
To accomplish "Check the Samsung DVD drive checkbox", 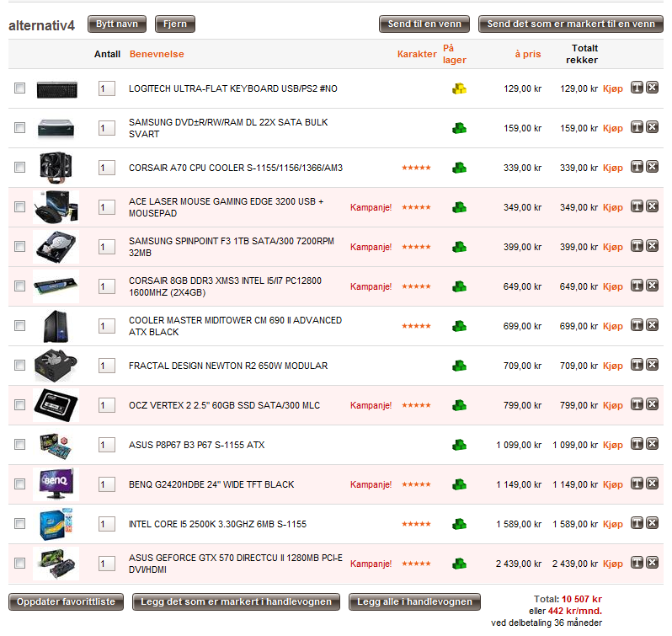I will 19,128.
